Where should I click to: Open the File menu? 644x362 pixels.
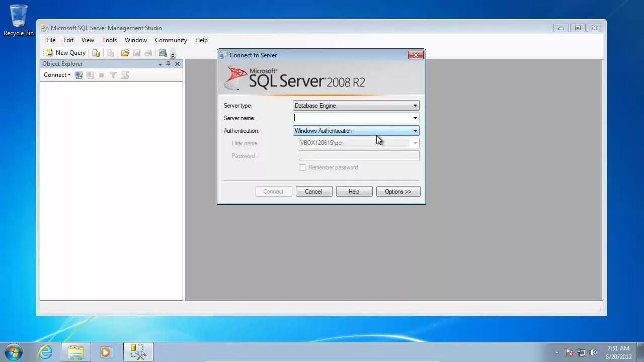point(51,40)
